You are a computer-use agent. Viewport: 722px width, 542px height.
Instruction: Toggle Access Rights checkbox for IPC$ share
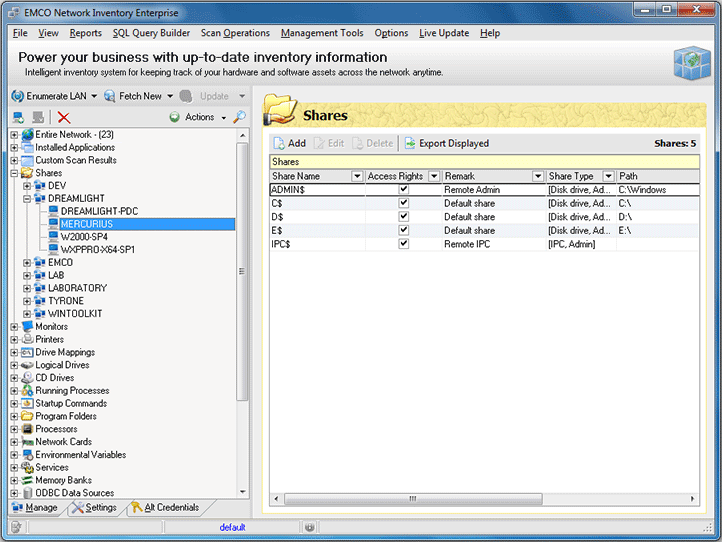403,244
